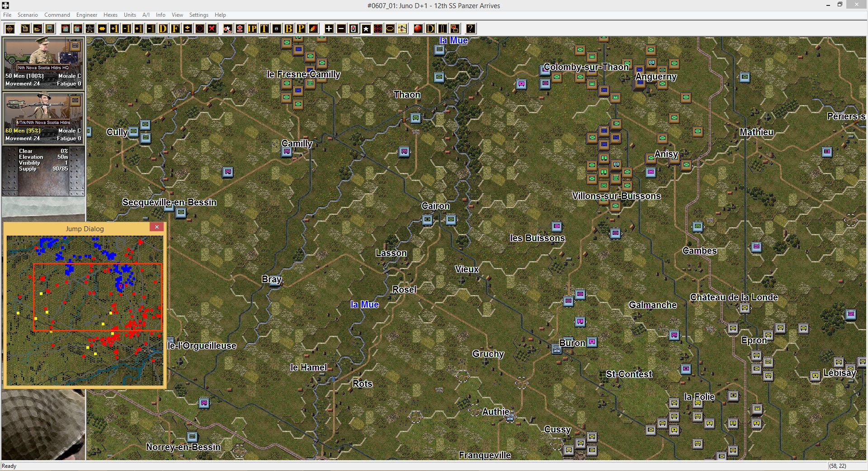Close the Jump Dialog window
Image resolution: width=868 pixels, height=471 pixels.
pos(156,227)
